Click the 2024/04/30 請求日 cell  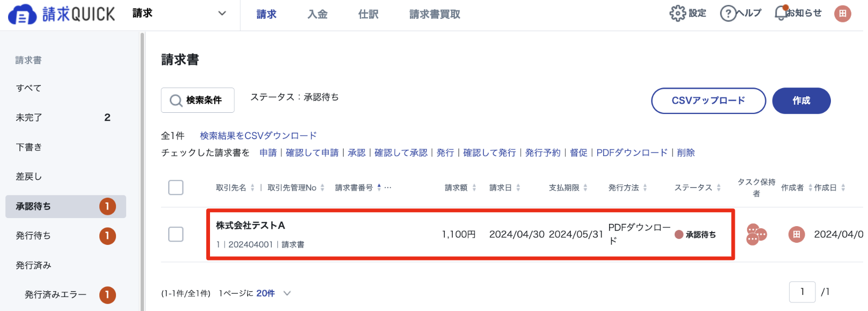pos(517,234)
